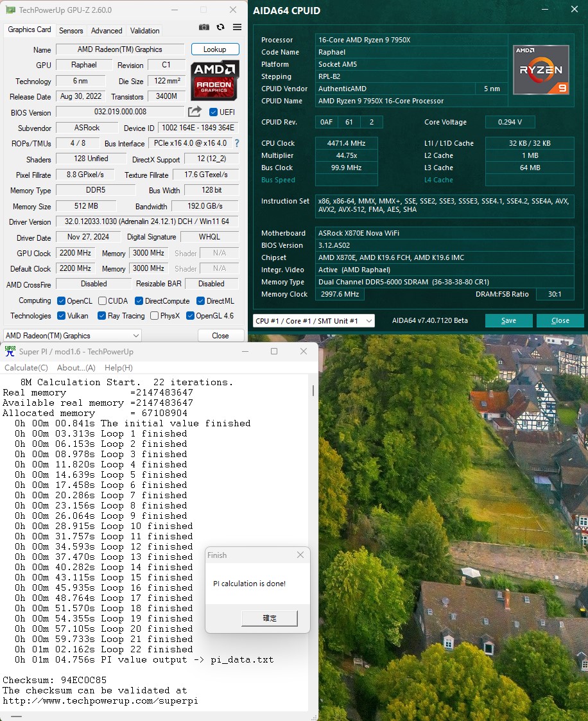Image resolution: width=588 pixels, height=721 pixels.
Task: Click the Multiplier 44.75x value
Action: point(346,155)
